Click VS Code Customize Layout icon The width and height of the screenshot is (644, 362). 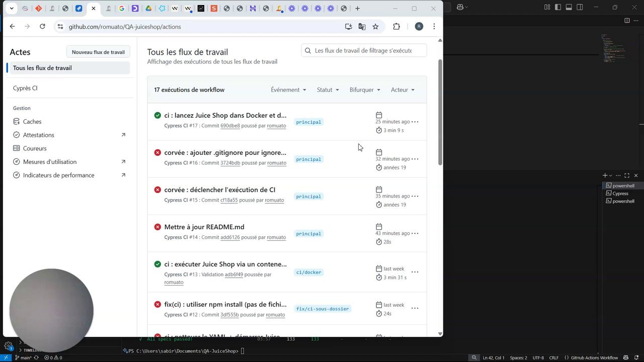[547, 7]
